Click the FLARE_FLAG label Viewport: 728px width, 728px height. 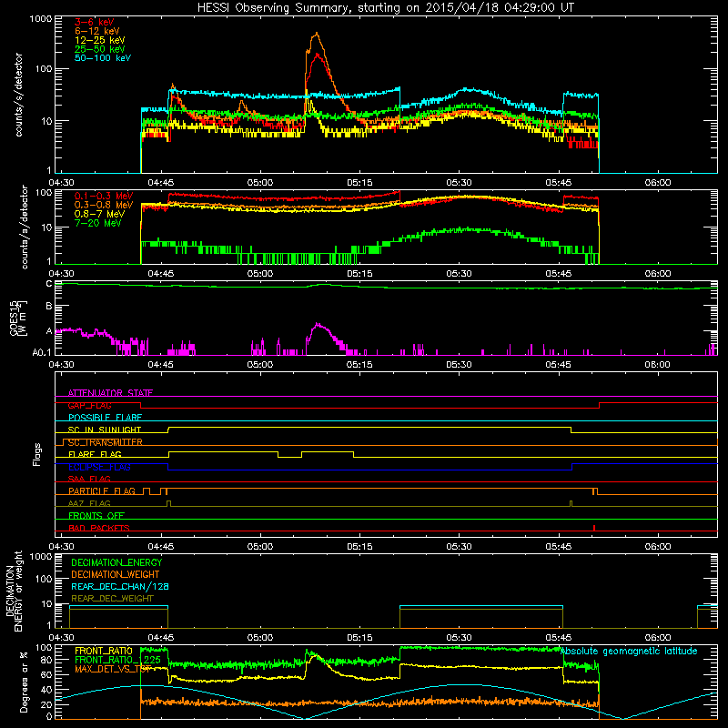click(95, 454)
